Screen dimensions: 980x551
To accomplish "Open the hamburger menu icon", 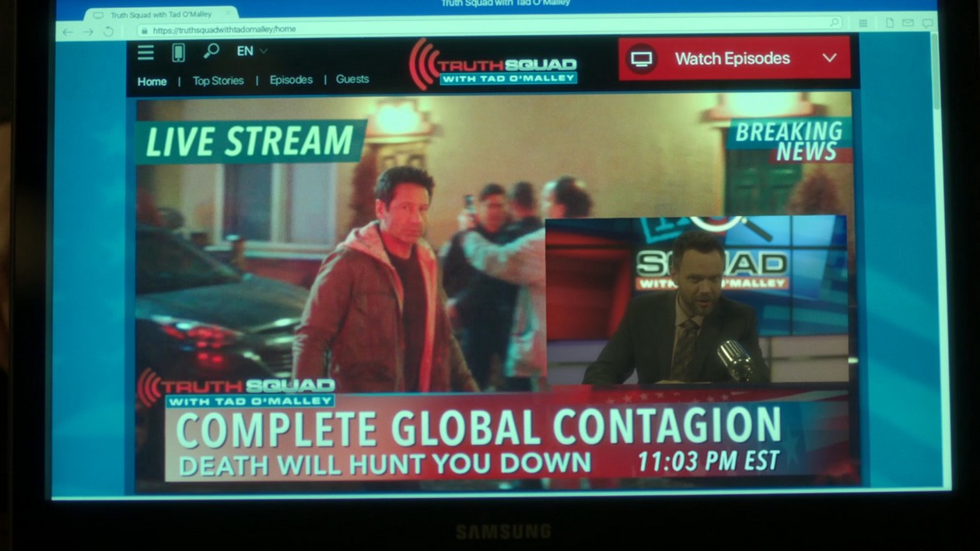I will pos(145,52).
